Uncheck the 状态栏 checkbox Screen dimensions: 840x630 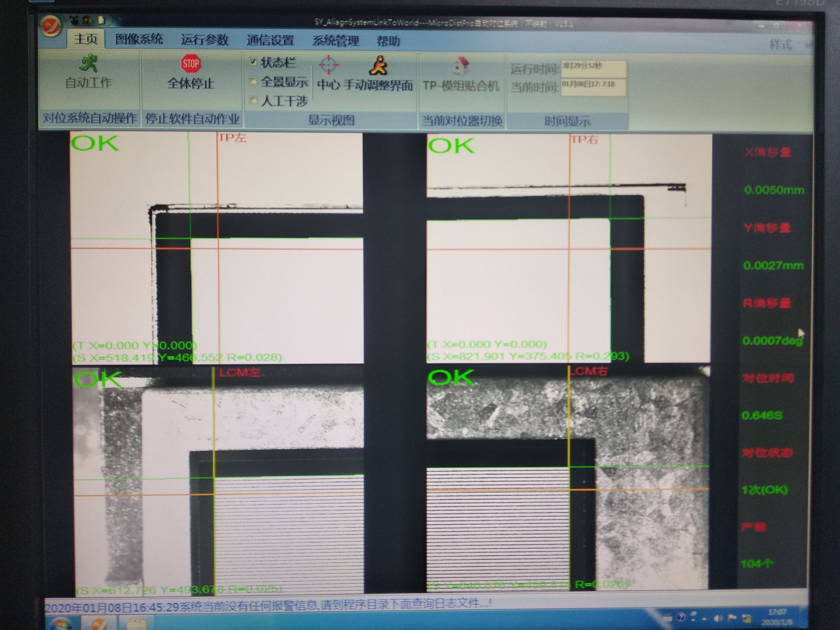tap(253, 61)
